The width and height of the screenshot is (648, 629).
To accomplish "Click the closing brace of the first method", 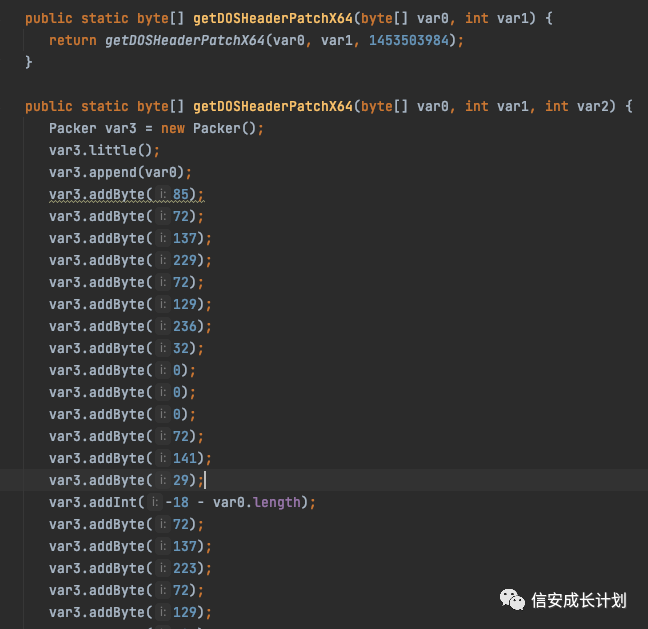I will point(29,62).
